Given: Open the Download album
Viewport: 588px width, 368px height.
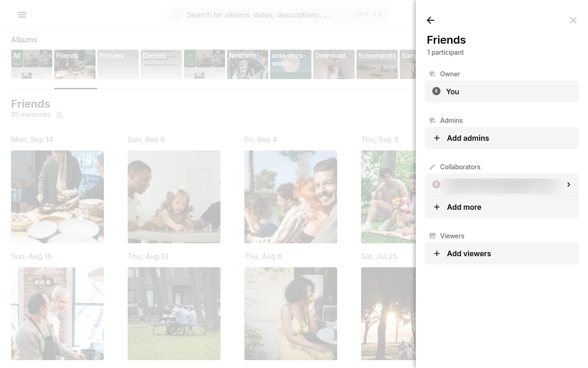Looking at the screenshot, I should [x=334, y=64].
